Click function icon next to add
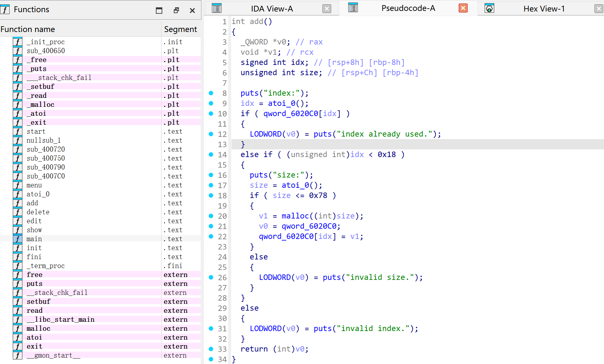 tap(18, 203)
